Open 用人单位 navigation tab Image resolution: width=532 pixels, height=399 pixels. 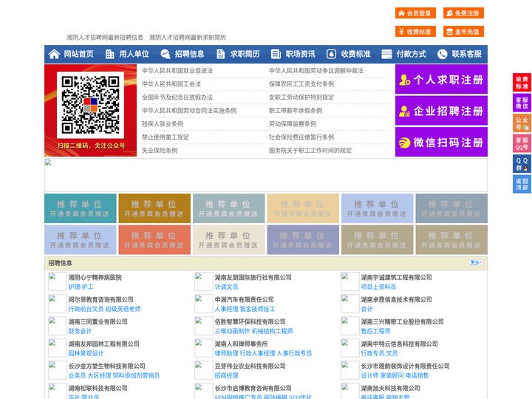pos(128,54)
